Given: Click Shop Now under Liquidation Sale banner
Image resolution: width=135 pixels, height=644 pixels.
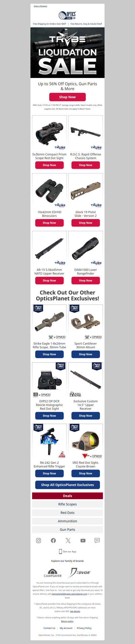Looking at the screenshot, I should point(67,97).
